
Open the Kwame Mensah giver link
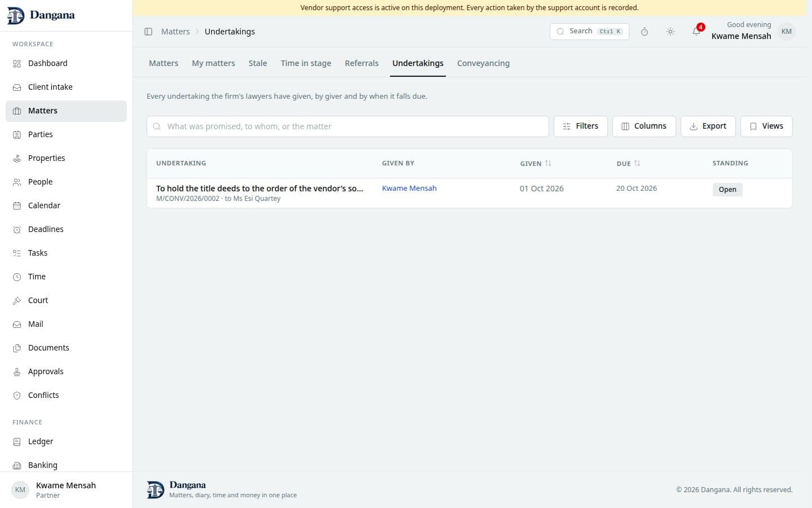(x=409, y=189)
